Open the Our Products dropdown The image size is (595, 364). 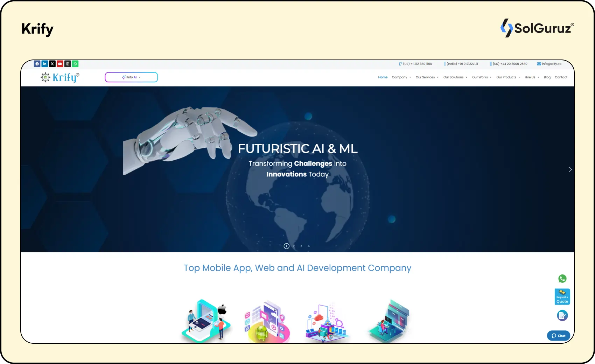click(507, 77)
